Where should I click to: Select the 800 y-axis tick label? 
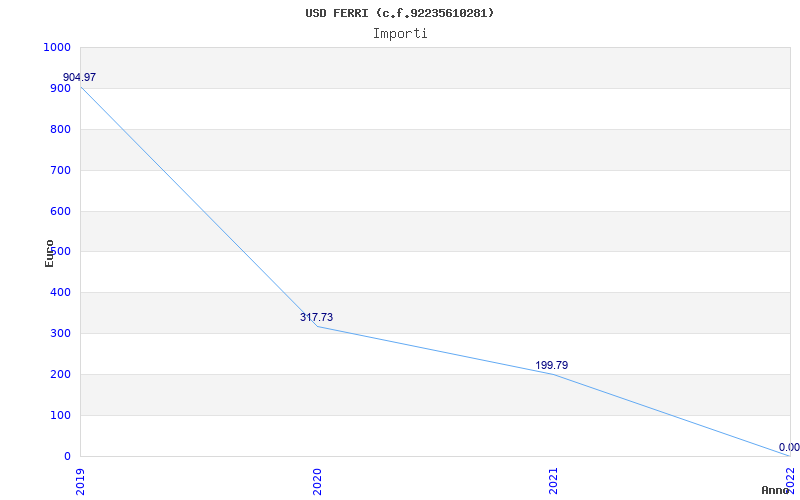(x=60, y=129)
